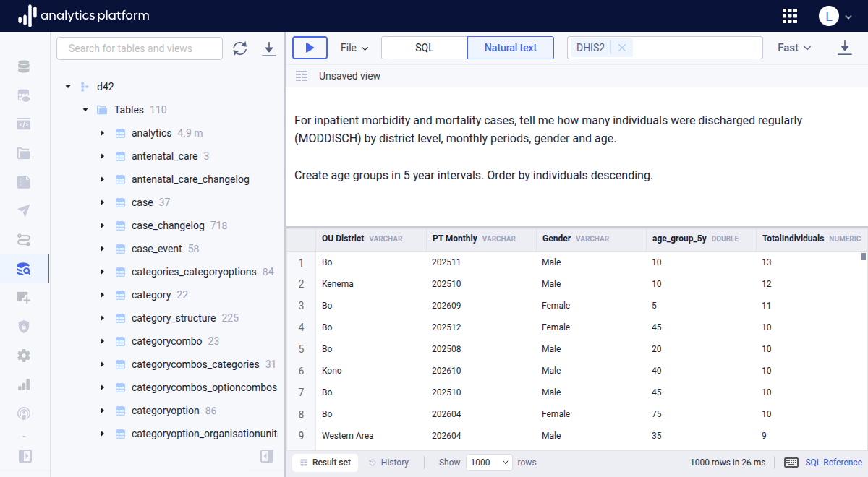Download the query results using the top-right icon

coord(844,48)
